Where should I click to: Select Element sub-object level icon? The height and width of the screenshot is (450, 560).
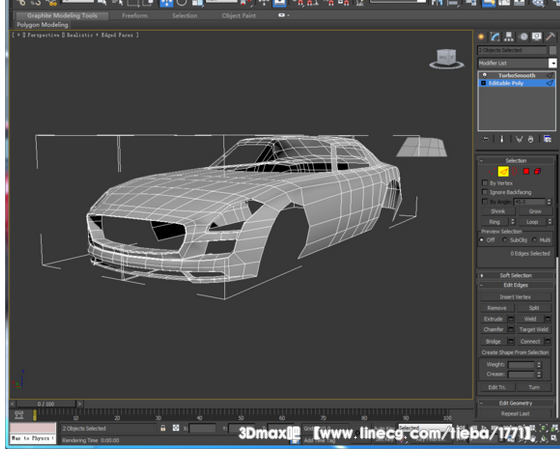[x=538, y=172]
